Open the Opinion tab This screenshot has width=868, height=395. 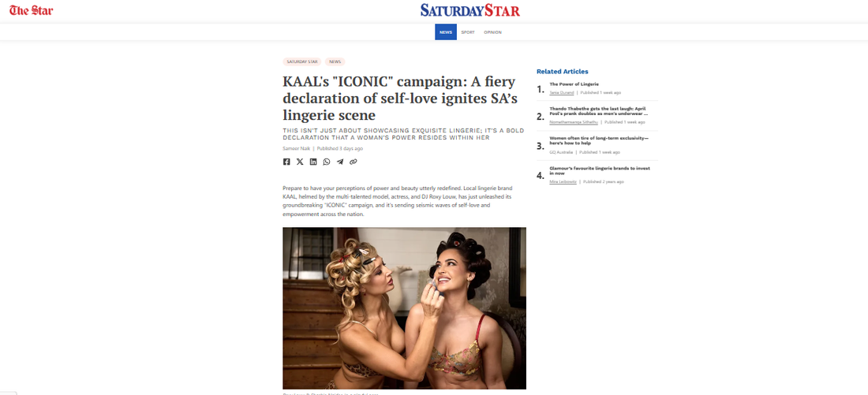coord(492,32)
